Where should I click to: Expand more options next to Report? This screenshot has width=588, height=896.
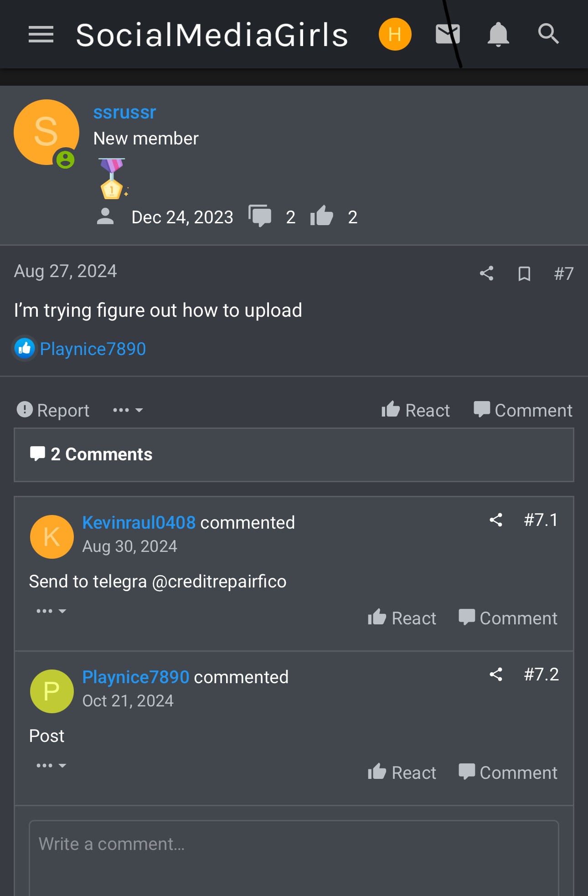click(128, 410)
